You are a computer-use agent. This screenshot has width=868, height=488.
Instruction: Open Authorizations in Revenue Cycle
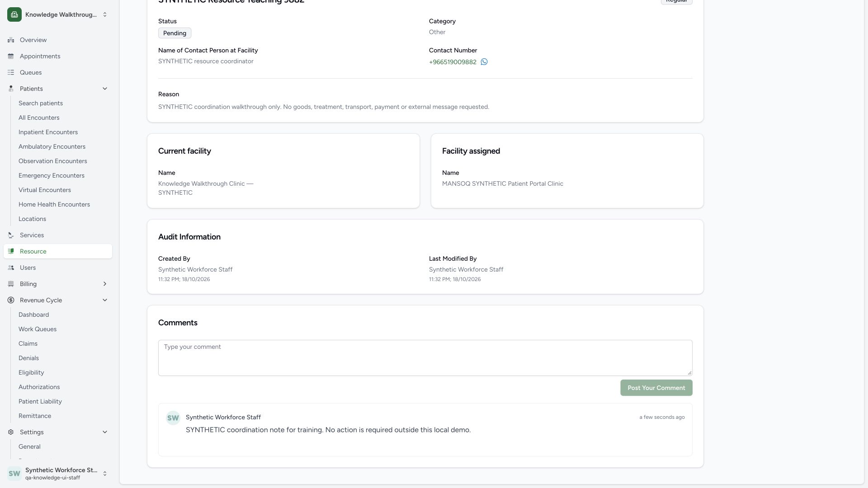point(39,387)
